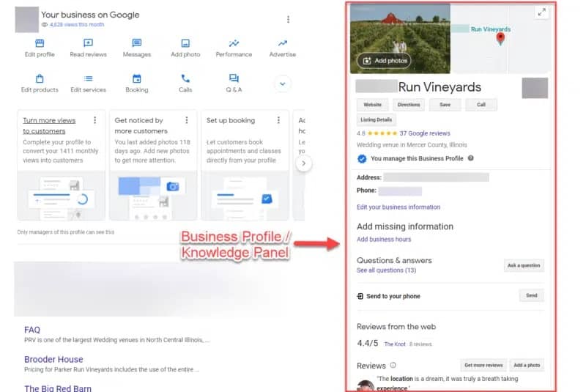586x392 pixels.
Task: Expand the map to full view
Action: pos(541,12)
